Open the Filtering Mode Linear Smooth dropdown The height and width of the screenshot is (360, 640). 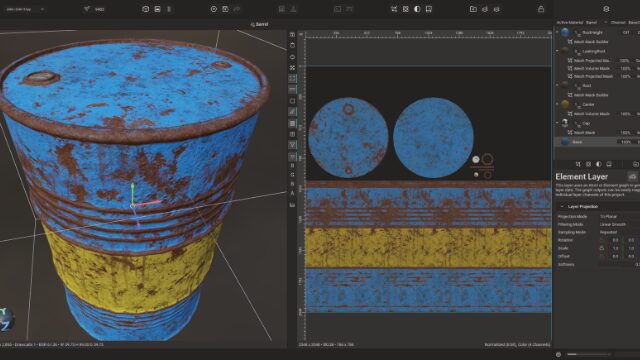[619, 224]
